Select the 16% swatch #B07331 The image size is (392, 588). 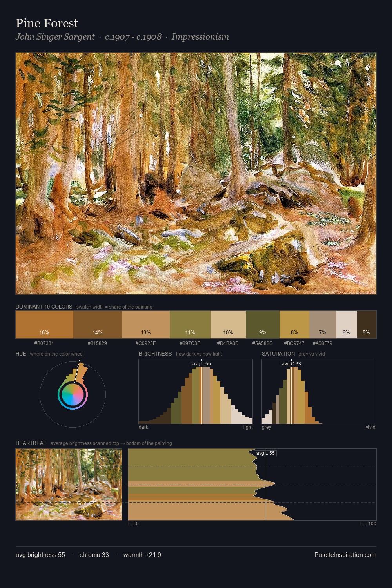[44, 325]
